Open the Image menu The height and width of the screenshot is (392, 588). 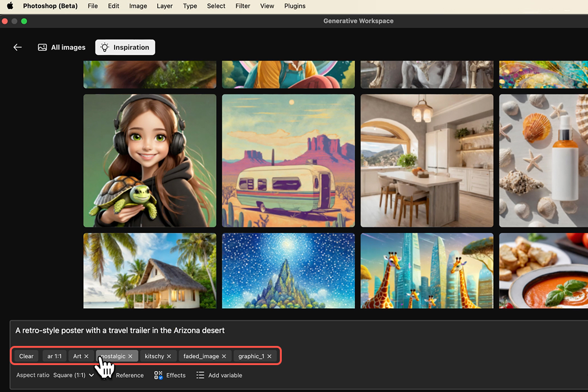tap(138, 6)
